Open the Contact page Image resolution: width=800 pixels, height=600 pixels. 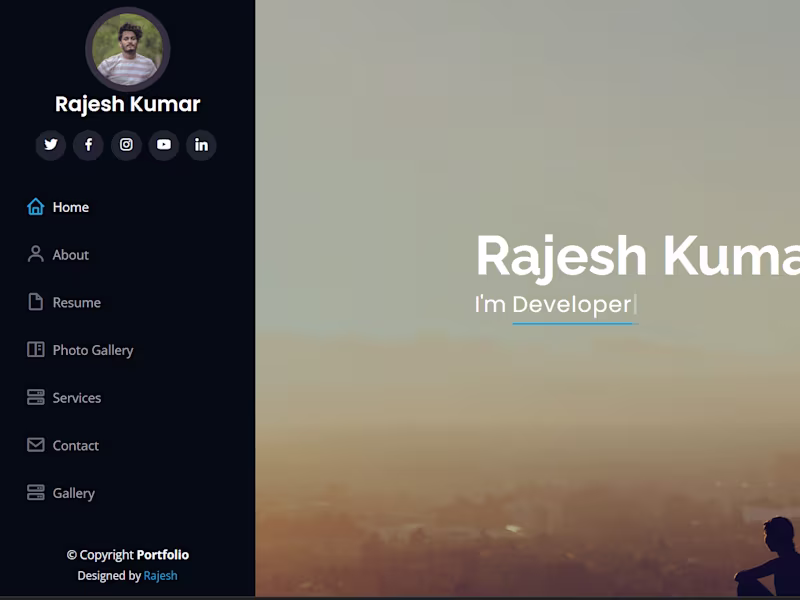click(75, 445)
